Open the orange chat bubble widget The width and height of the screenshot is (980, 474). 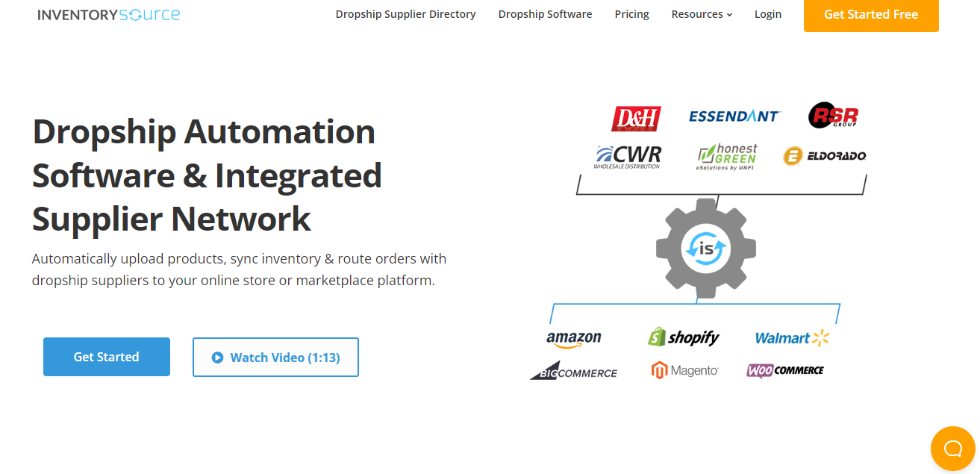coord(953,448)
